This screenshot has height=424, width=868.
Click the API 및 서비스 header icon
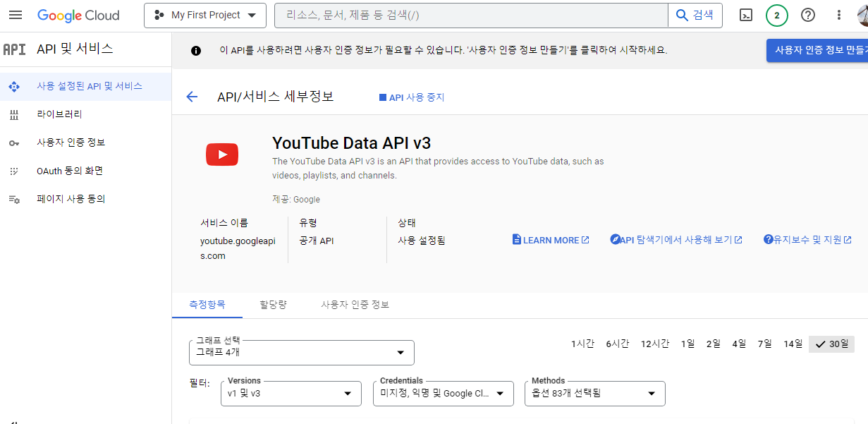(x=14, y=49)
